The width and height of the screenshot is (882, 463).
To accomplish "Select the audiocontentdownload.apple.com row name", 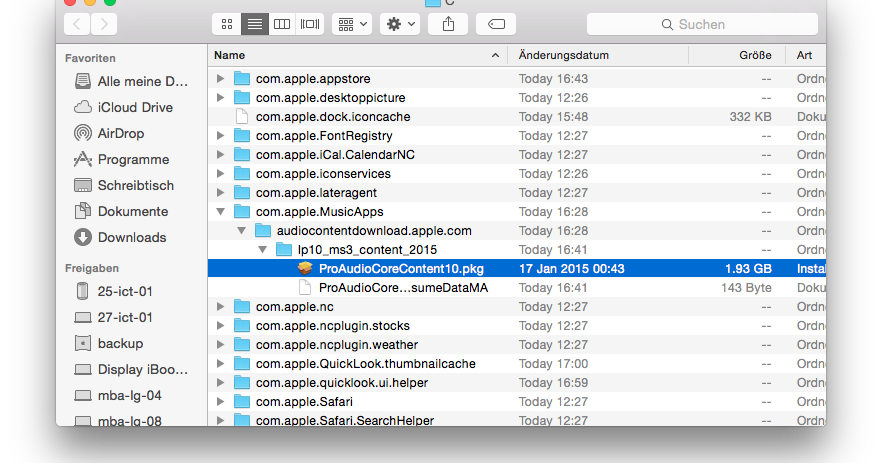I will [374, 231].
